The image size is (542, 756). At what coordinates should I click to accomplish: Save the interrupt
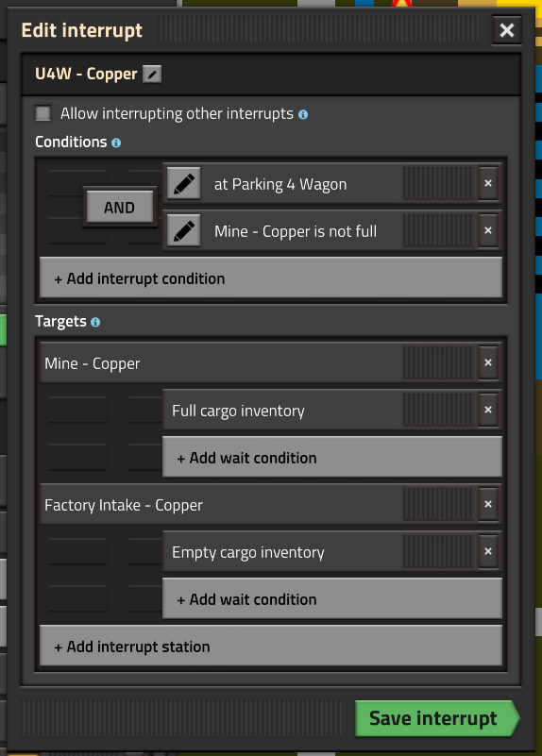437,718
